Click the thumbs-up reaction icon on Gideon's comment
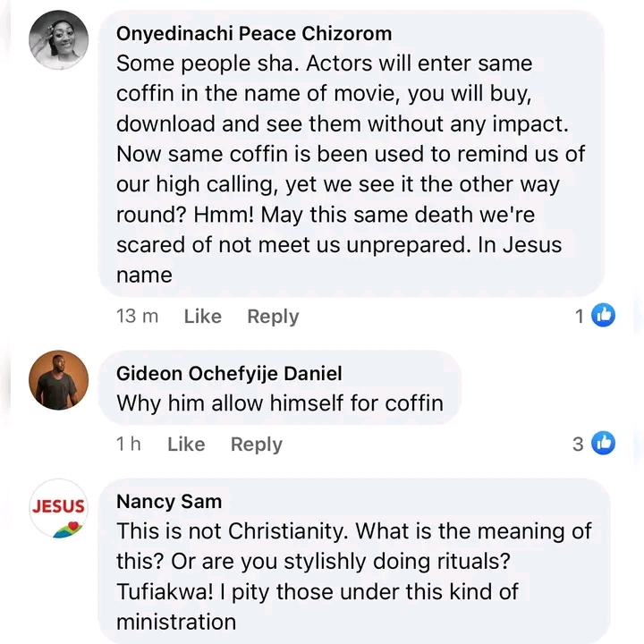 [604, 443]
